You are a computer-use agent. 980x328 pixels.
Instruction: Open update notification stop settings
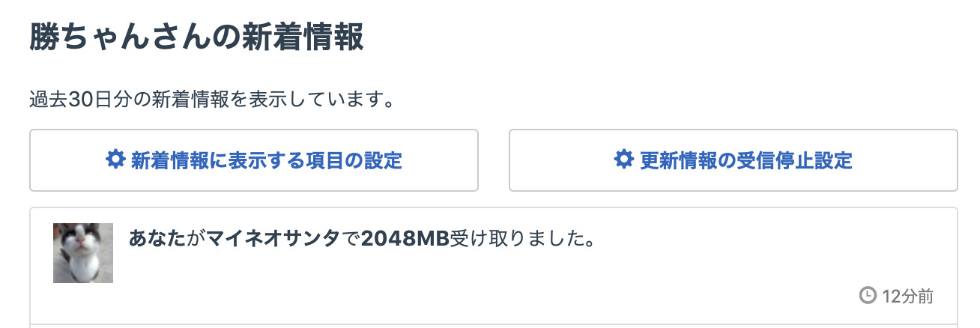[x=734, y=160]
